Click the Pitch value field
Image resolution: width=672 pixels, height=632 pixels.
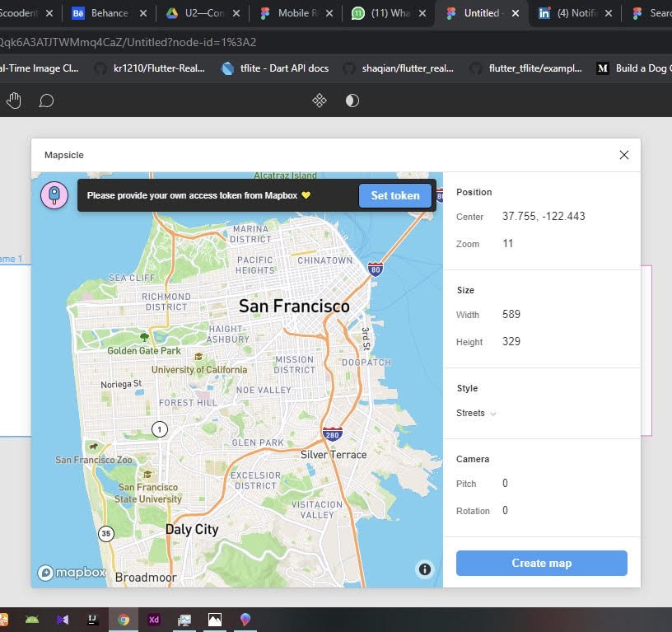(x=506, y=484)
